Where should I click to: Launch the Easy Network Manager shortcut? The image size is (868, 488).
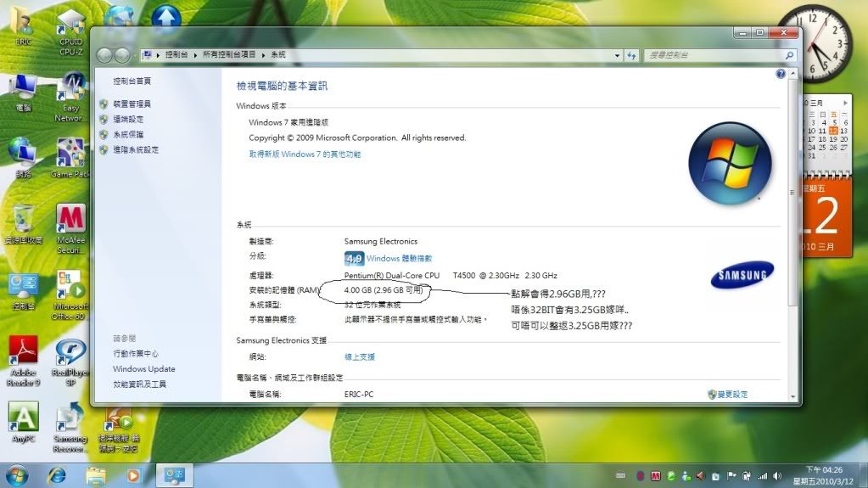[x=71, y=98]
